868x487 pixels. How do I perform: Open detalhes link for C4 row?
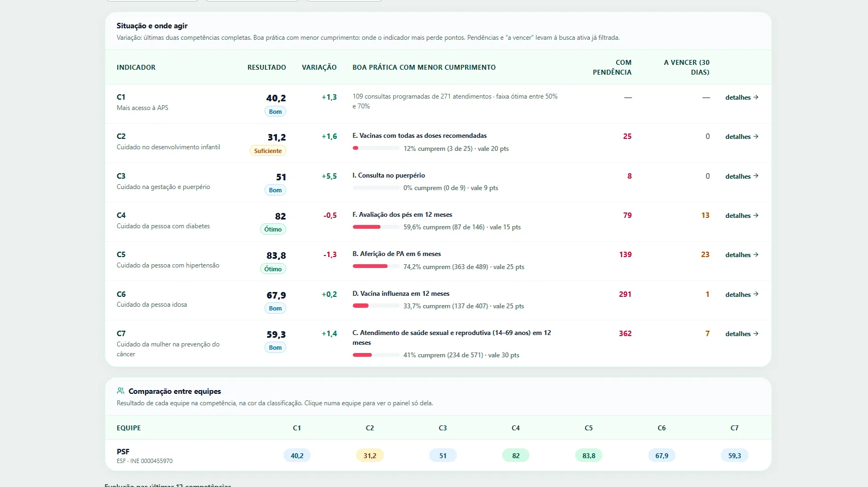click(x=742, y=216)
